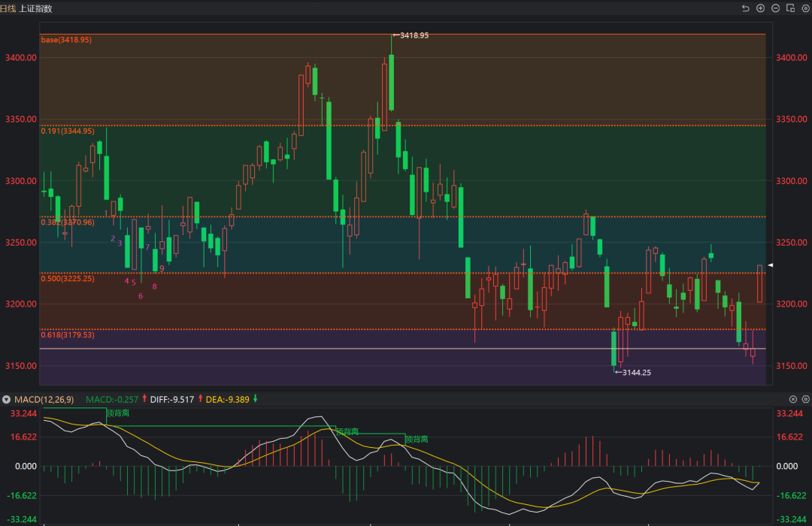812x526 pixels.
Task: Click the pink sequence number 9 marker
Action: click(x=162, y=268)
